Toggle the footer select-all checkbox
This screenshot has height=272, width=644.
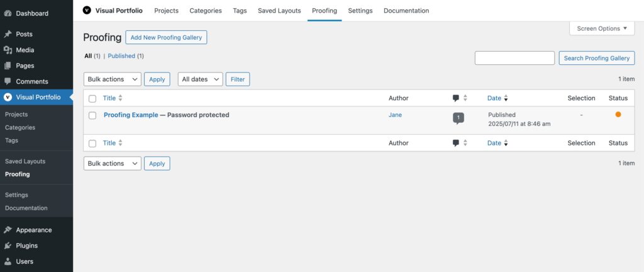point(92,144)
